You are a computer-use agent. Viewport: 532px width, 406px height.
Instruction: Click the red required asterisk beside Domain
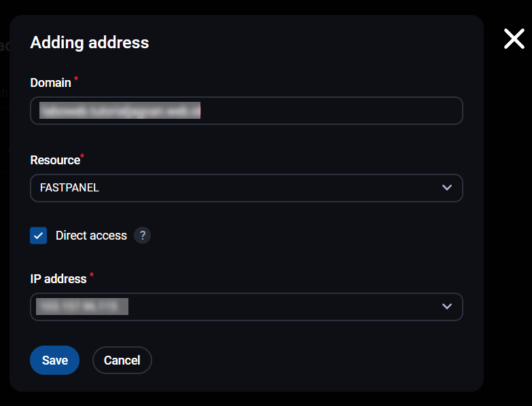76,79
